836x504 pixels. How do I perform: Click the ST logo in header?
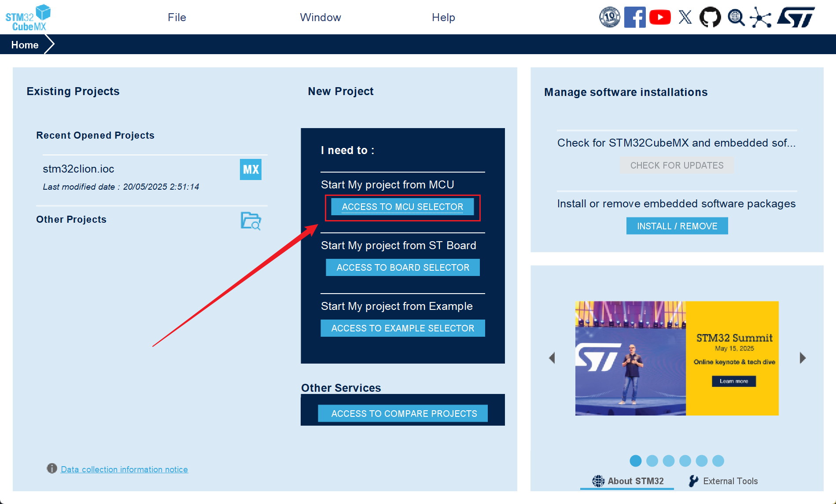pyautogui.click(x=795, y=17)
